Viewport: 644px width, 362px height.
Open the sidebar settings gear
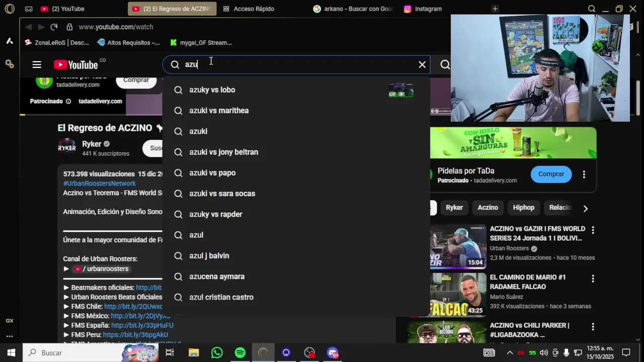[10, 64]
